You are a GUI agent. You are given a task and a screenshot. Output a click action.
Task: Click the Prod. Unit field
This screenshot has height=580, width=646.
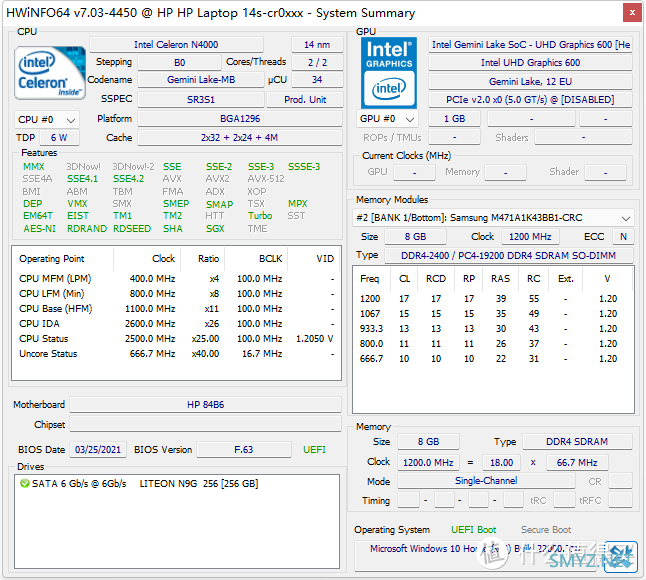[x=305, y=100]
